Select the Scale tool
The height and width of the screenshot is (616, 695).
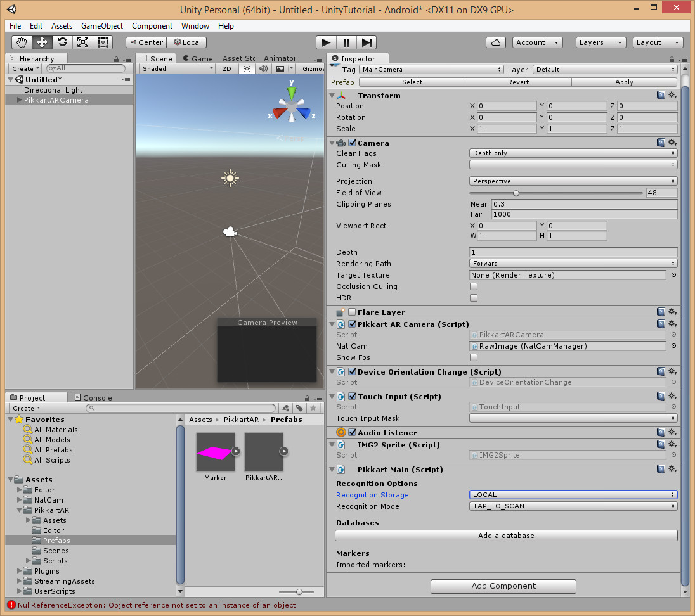pos(82,42)
